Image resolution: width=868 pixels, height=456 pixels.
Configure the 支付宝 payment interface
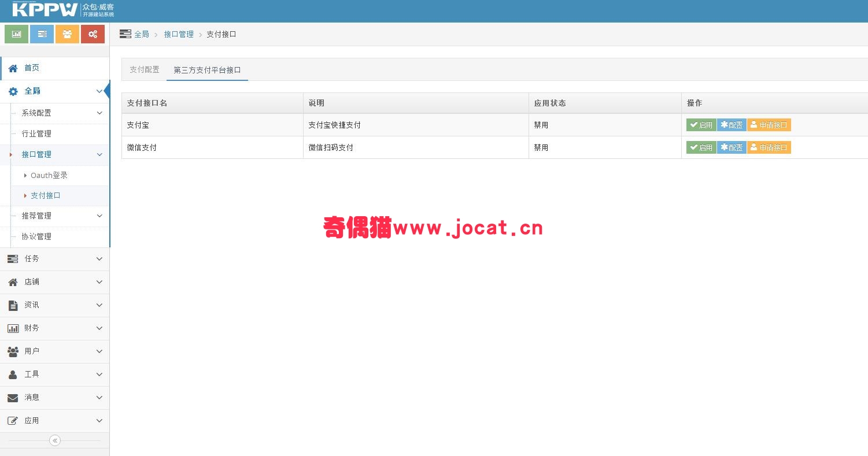[x=732, y=125]
